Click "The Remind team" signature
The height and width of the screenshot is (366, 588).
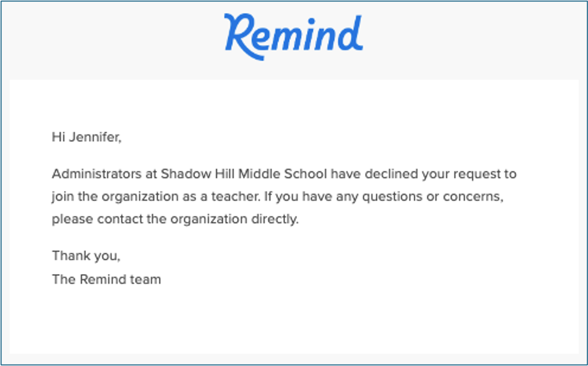tap(106, 279)
